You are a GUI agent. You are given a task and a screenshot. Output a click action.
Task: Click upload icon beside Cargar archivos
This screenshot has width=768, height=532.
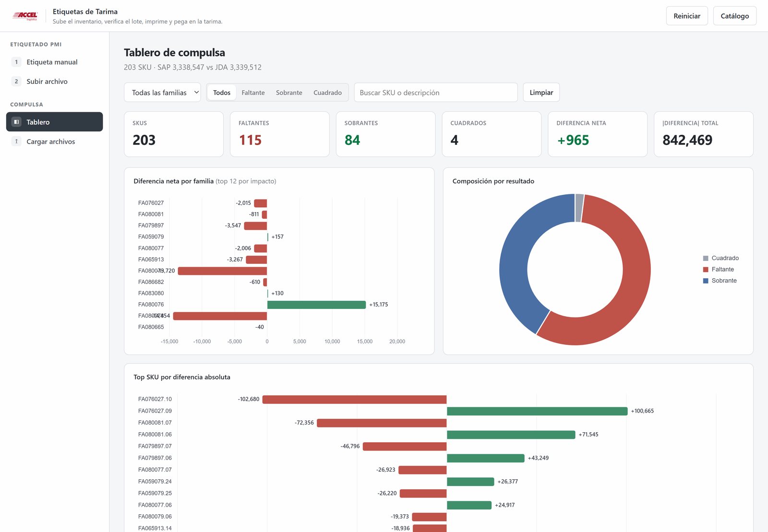pyautogui.click(x=16, y=142)
